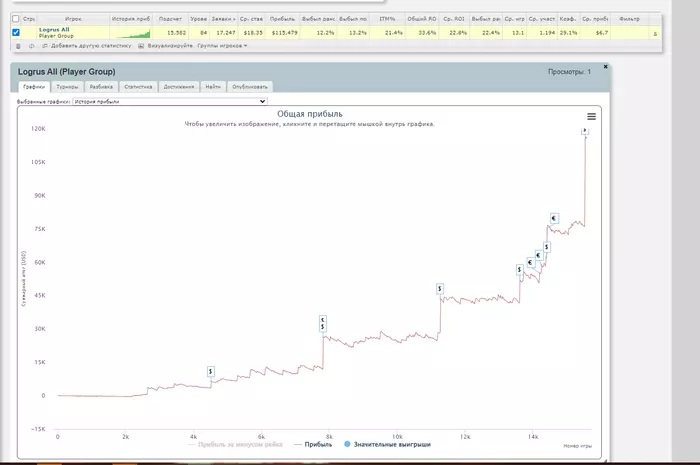Click the Logrus All player name link
700x465 pixels.
(54, 29)
